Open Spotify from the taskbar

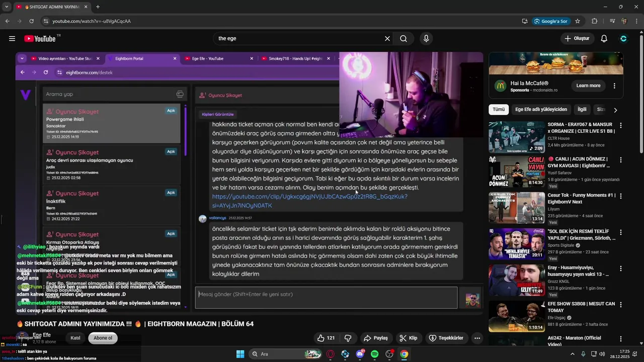coord(374,354)
